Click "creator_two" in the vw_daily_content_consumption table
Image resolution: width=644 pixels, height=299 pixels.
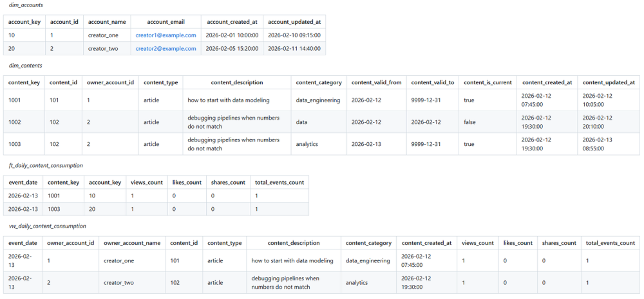[x=118, y=282]
